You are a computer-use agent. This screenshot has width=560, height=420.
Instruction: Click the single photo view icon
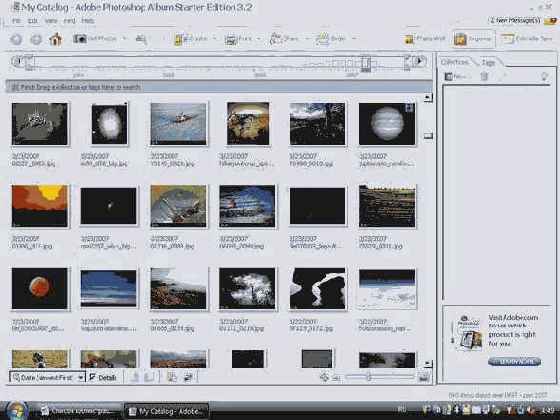pyautogui.click(x=424, y=377)
